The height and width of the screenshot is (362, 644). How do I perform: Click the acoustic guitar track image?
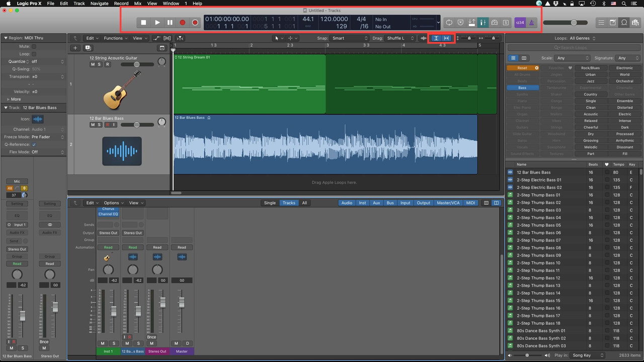click(x=122, y=90)
